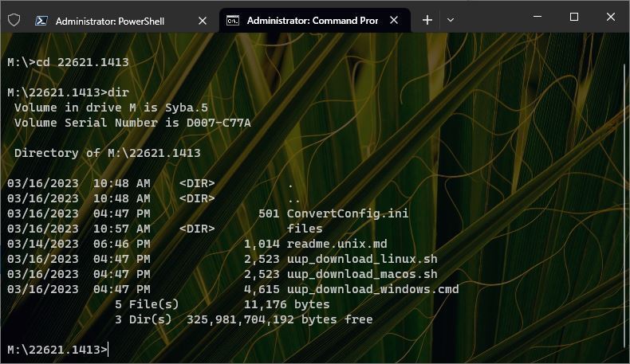
Task: Click the '325,981,704,192 bytes free' text
Action: click(x=280, y=319)
